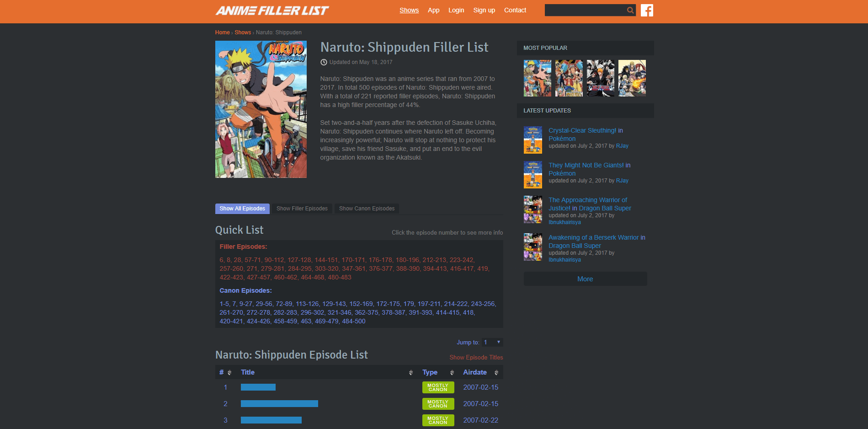868x429 pixels.
Task: Open episode number 2 row link
Action: (x=225, y=404)
